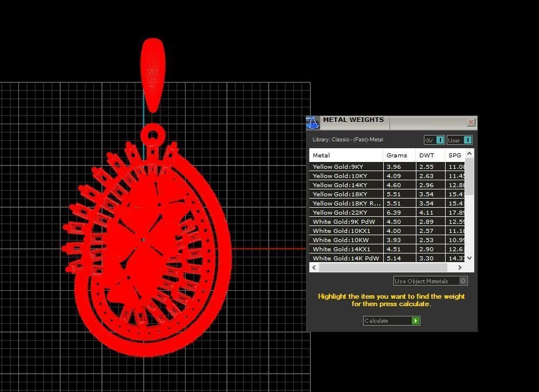Click the table's scroll down arrow

tap(470, 258)
